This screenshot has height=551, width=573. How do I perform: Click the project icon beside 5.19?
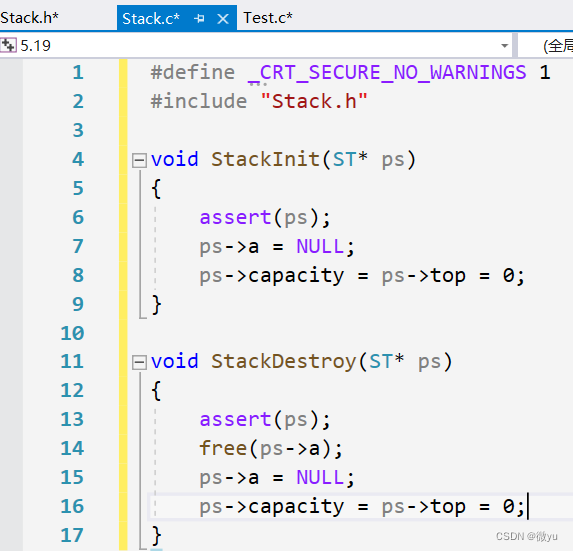coord(8,45)
